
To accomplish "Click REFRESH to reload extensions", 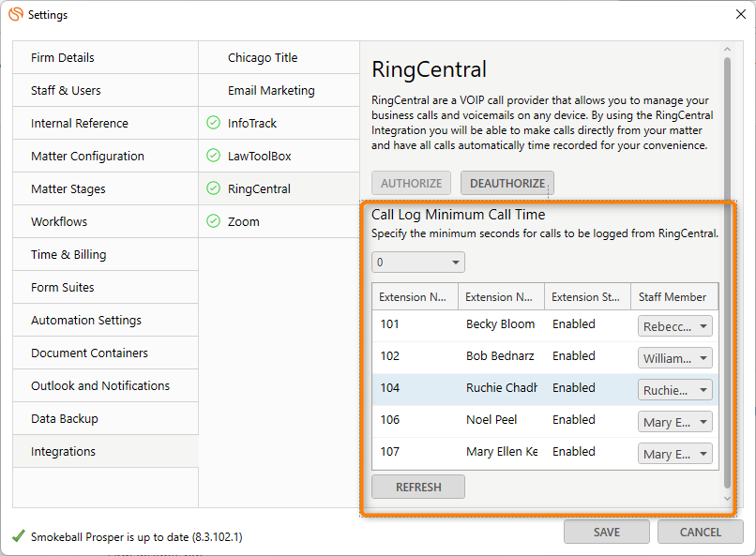I will point(418,487).
